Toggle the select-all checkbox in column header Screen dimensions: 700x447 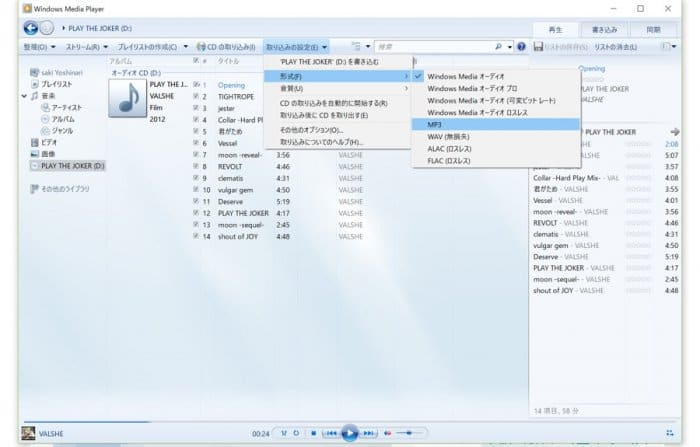[x=196, y=60]
